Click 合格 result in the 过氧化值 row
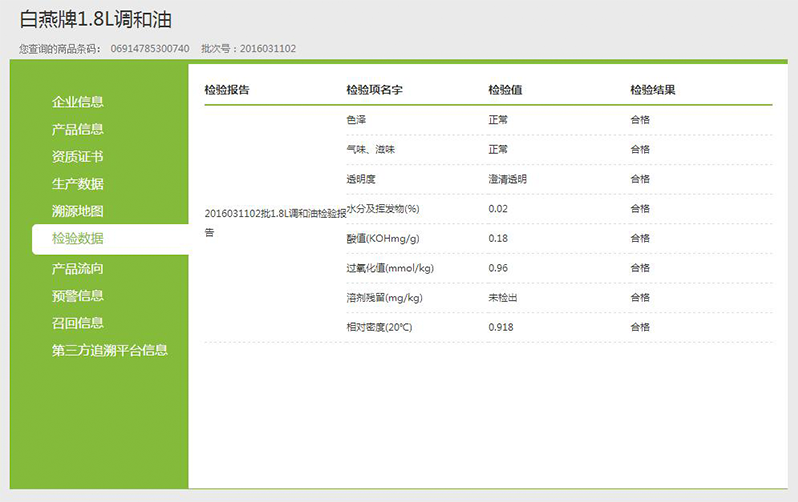798x502 pixels. click(x=640, y=267)
